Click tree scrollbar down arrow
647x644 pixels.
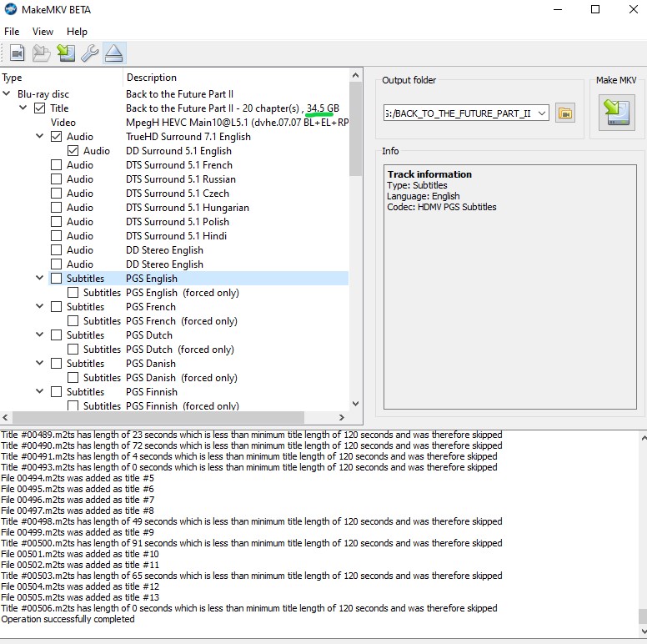point(355,404)
